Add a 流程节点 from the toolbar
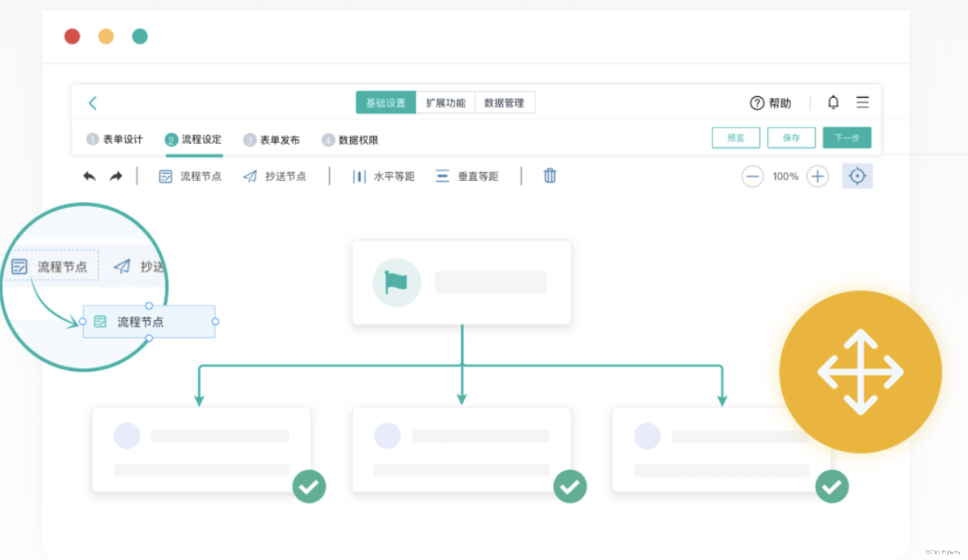The width and height of the screenshot is (968, 560). coord(190,177)
